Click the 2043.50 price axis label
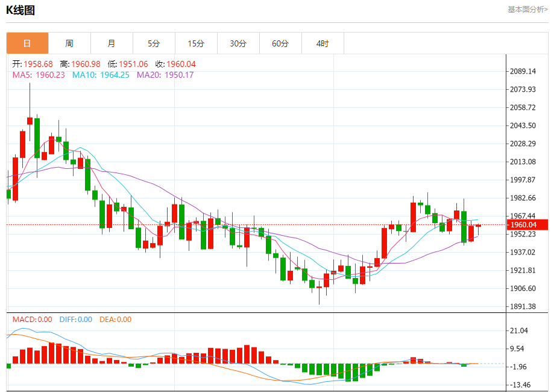 point(523,125)
